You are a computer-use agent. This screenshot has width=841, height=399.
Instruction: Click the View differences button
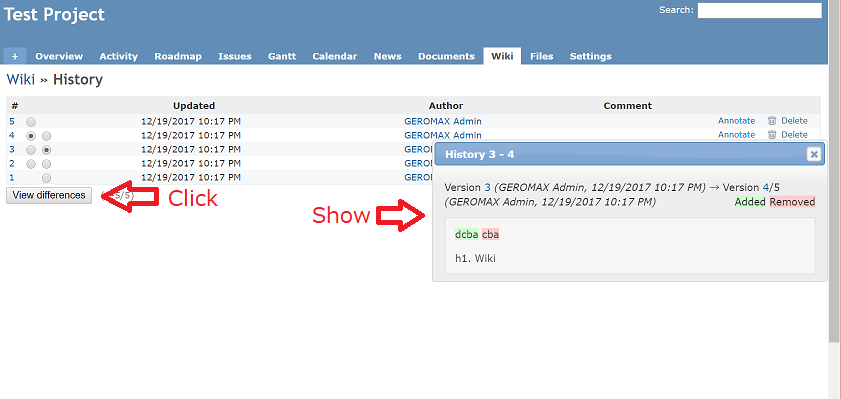click(49, 195)
